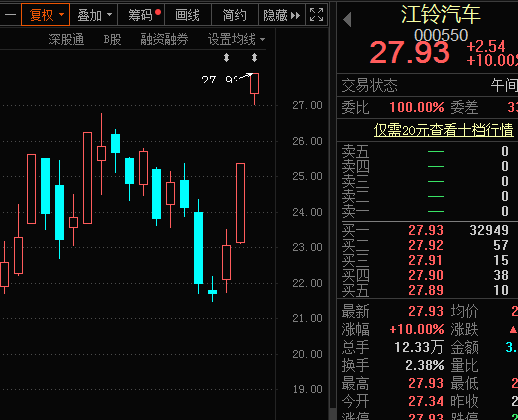518x420 pixels.
Task: Click the 最高 value 27.93
Action: point(426,383)
